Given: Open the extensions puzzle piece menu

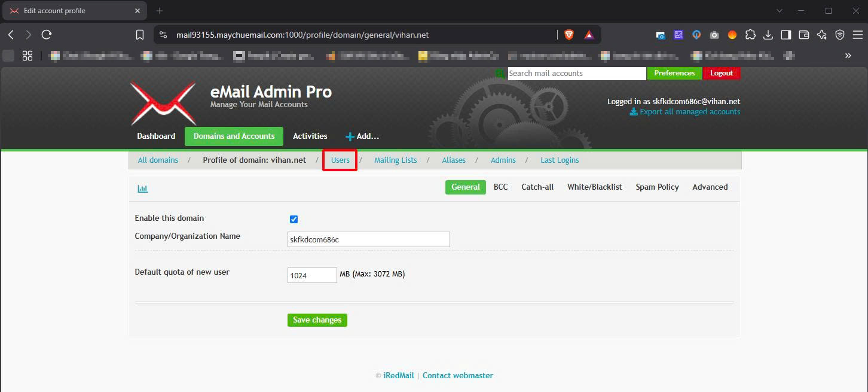Looking at the screenshot, I should [x=750, y=35].
